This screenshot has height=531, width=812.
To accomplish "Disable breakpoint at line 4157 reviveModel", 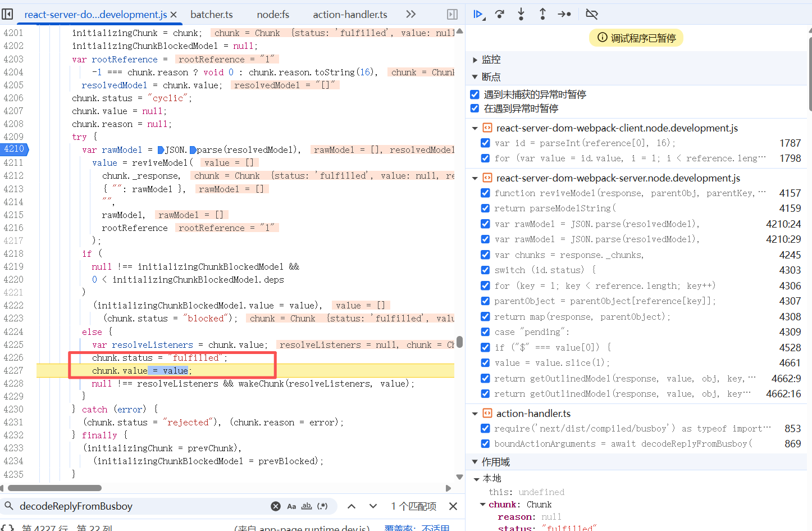I will pyautogui.click(x=485, y=193).
